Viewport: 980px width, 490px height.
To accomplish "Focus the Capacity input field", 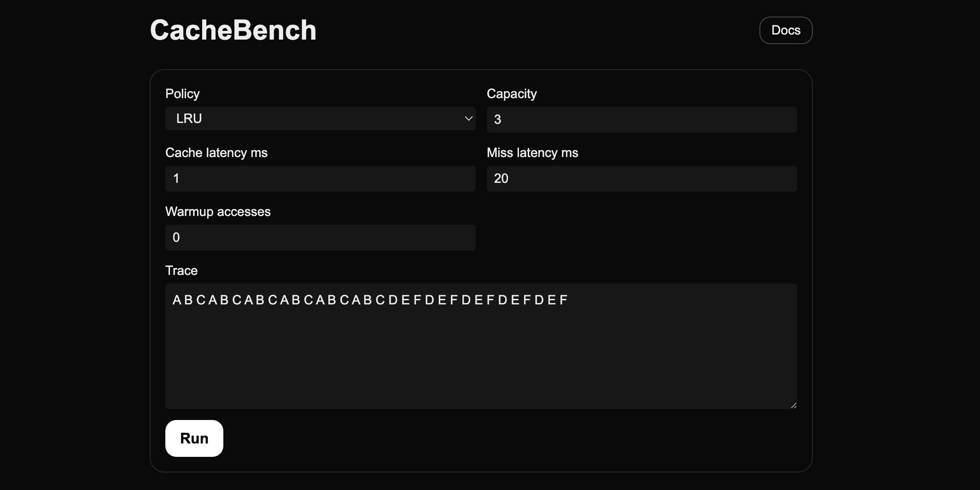I will click(x=641, y=119).
